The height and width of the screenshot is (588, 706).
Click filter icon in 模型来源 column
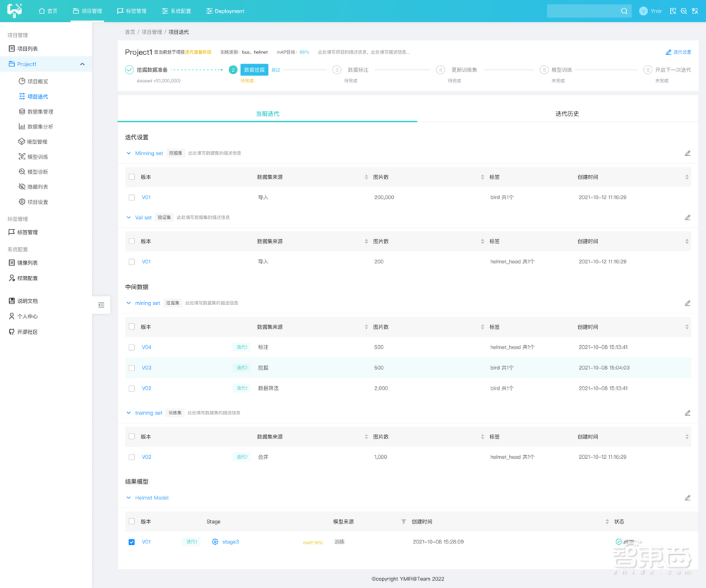coord(404,522)
